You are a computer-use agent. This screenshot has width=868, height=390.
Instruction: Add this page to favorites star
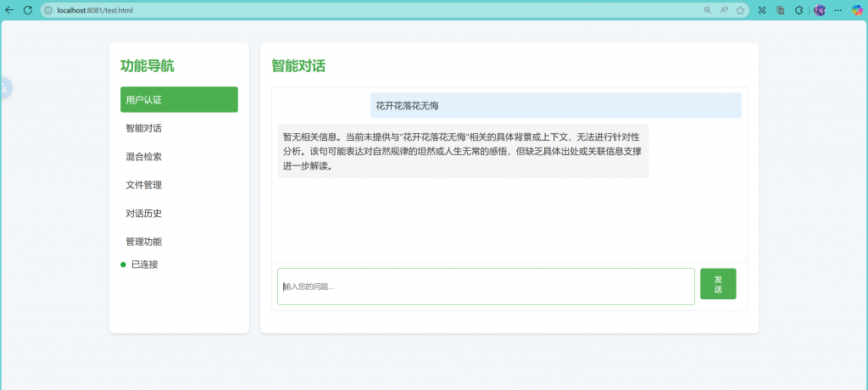pos(740,10)
